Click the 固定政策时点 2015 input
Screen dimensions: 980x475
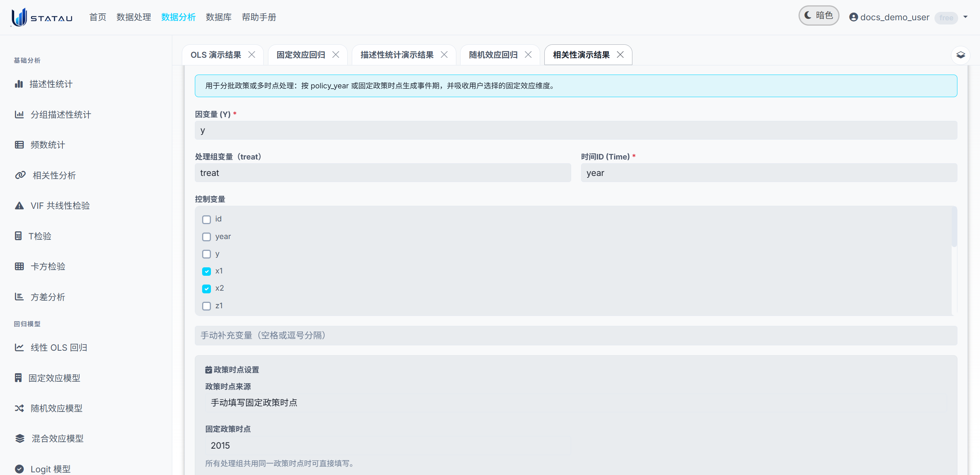388,446
